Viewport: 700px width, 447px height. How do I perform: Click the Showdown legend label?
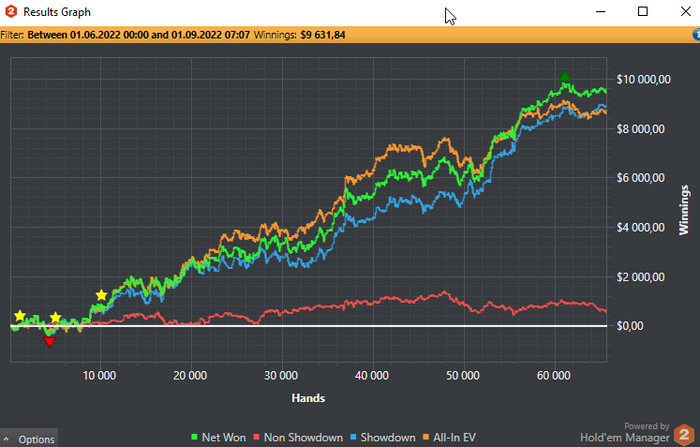tap(388, 438)
